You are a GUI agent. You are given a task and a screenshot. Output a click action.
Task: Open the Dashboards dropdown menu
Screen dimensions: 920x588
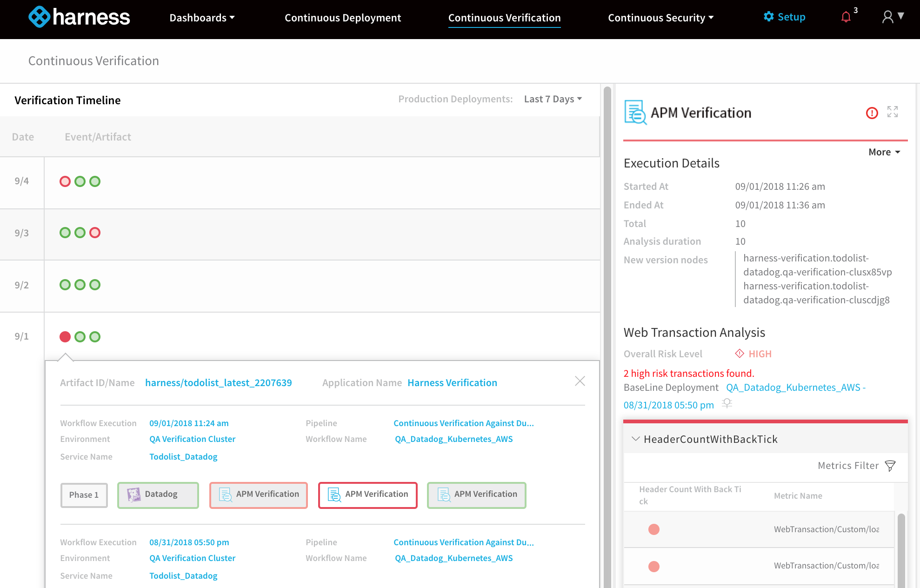pos(202,18)
